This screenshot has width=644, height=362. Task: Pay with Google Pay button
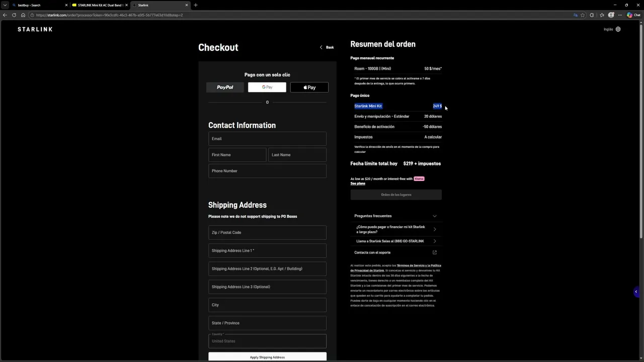(267, 87)
